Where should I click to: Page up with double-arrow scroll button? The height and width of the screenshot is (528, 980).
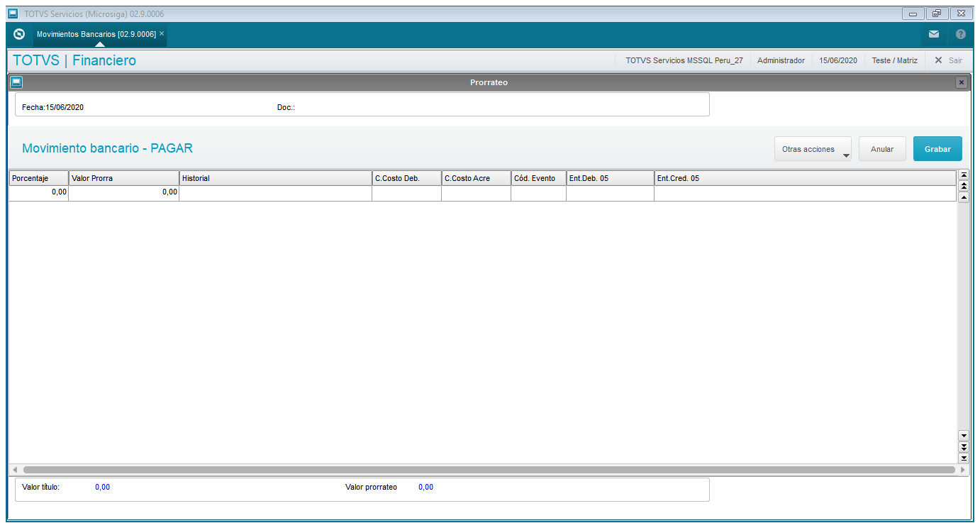pos(963,186)
